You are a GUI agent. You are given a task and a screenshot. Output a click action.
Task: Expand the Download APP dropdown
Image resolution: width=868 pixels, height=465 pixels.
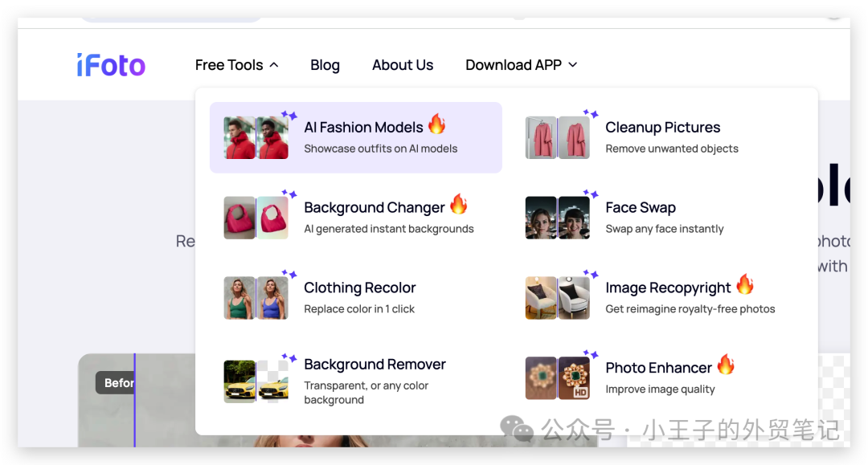[x=521, y=65]
